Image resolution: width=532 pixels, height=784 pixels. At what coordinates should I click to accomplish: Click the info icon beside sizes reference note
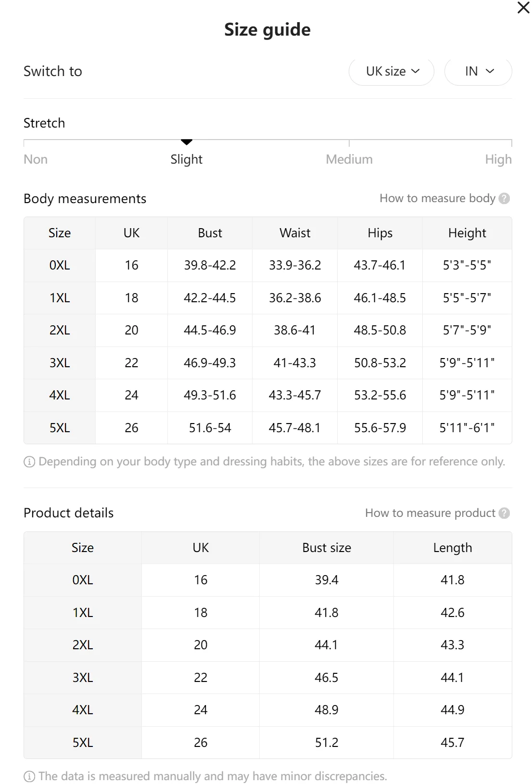click(x=29, y=462)
